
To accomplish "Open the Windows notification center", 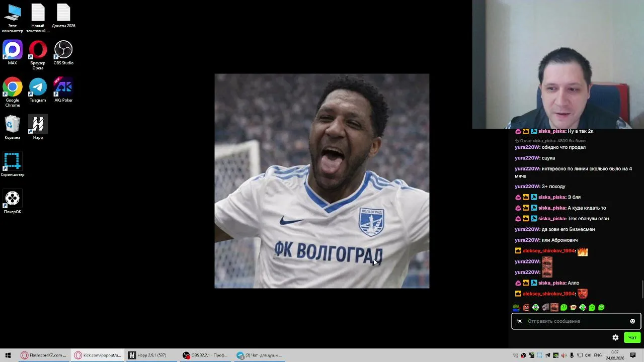I will tap(633, 355).
